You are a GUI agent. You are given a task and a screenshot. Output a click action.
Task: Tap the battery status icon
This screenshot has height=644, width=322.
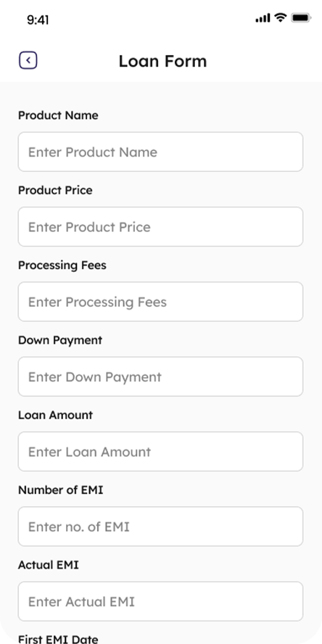tap(301, 18)
